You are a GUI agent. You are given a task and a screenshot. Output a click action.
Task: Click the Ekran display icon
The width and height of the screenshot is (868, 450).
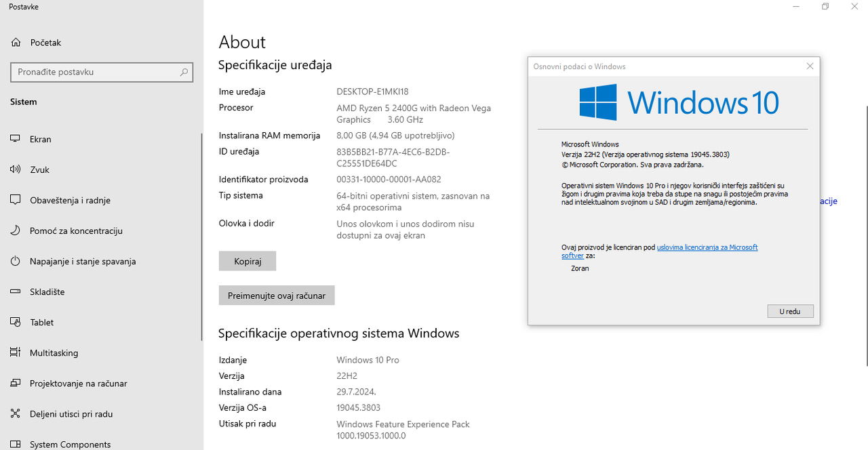point(16,139)
